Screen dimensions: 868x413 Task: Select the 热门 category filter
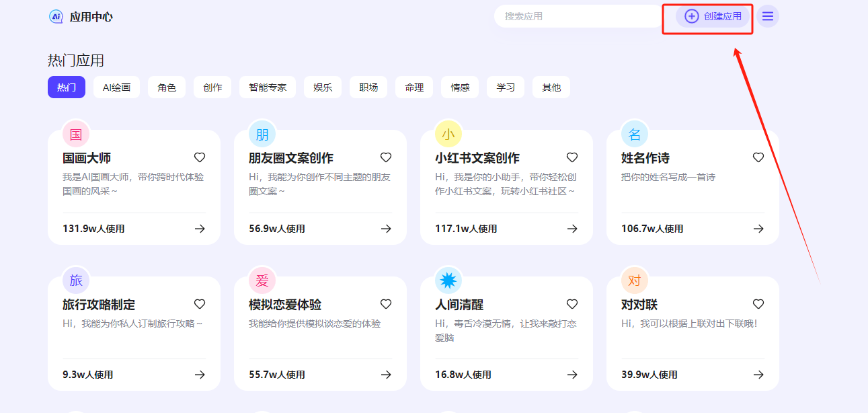click(x=66, y=87)
